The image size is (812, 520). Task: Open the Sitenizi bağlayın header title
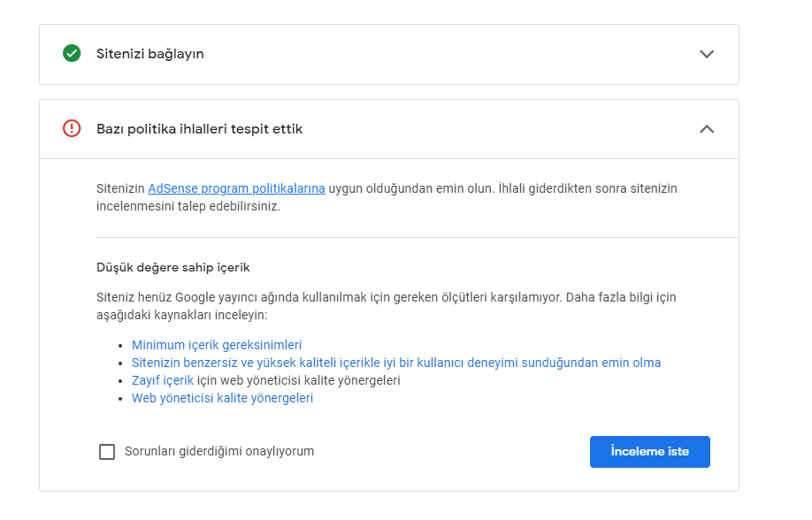click(150, 54)
